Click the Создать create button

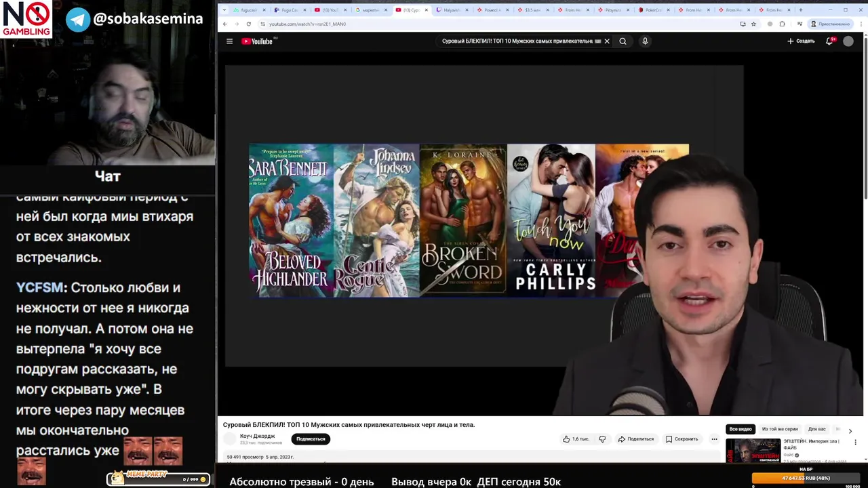801,41
